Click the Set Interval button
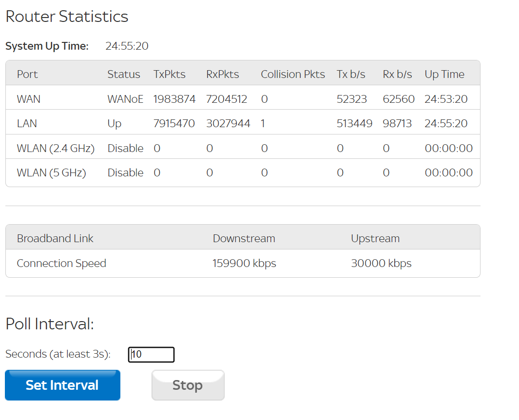The image size is (519, 420). (x=62, y=384)
